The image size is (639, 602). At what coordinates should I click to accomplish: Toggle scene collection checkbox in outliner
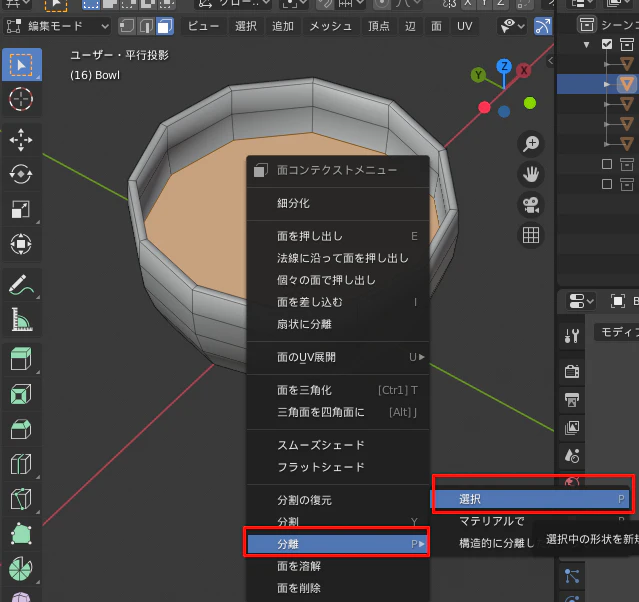607,44
